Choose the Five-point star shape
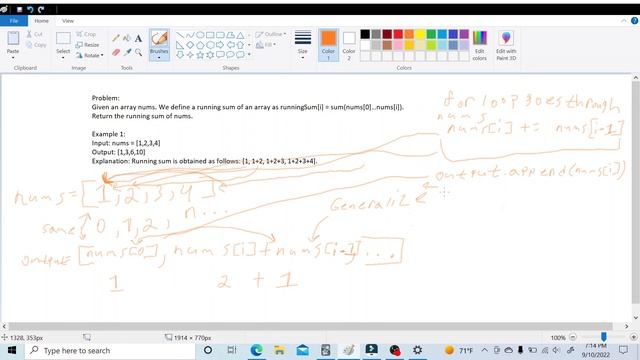 [x=200, y=55]
